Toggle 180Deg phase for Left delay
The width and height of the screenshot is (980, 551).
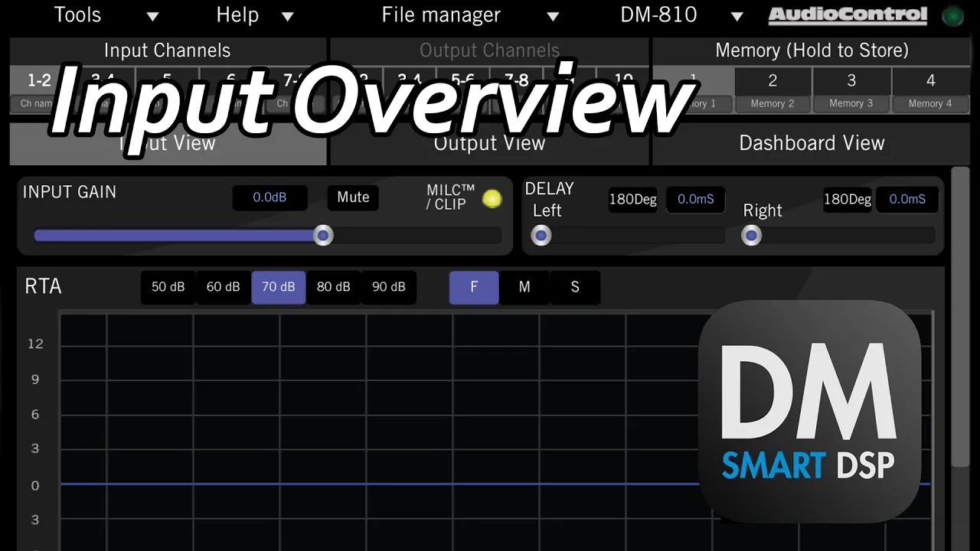coord(632,200)
